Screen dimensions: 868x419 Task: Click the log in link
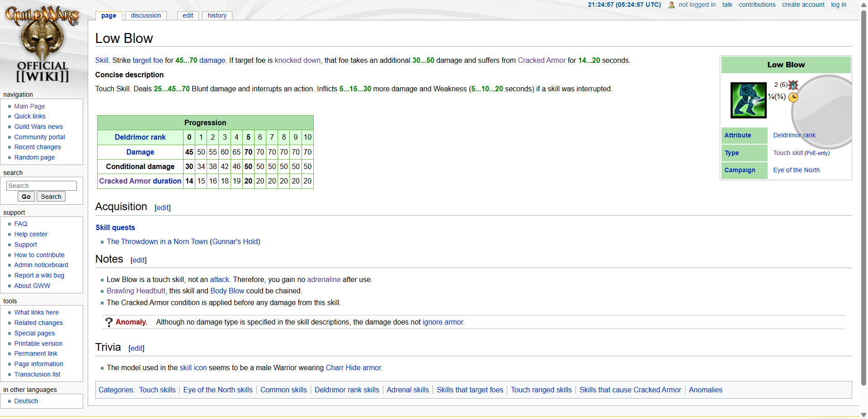coord(839,5)
